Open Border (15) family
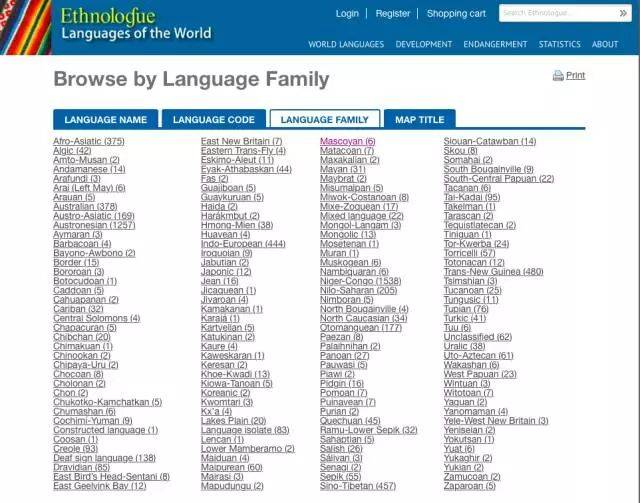 pyautogui.click(x=76, y=262)
